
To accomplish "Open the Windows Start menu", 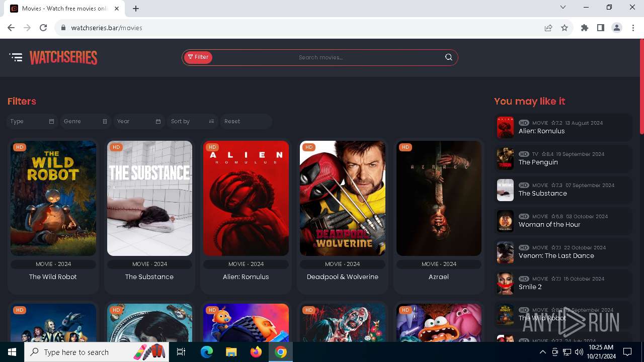I will [x=12, y=352].
